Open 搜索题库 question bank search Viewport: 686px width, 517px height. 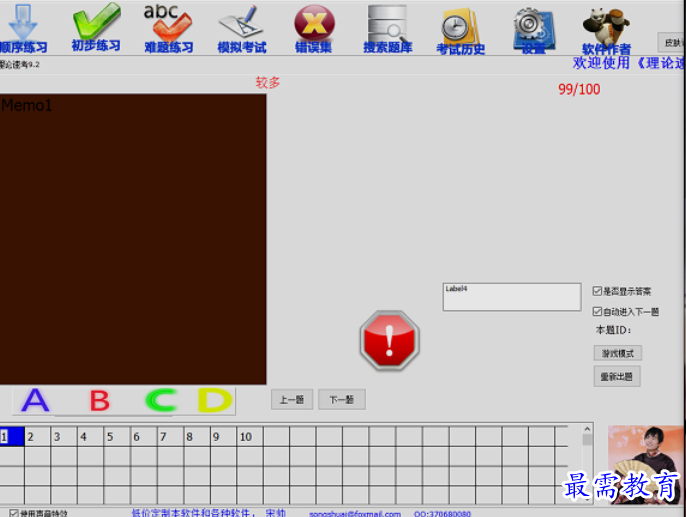(388, 29)
